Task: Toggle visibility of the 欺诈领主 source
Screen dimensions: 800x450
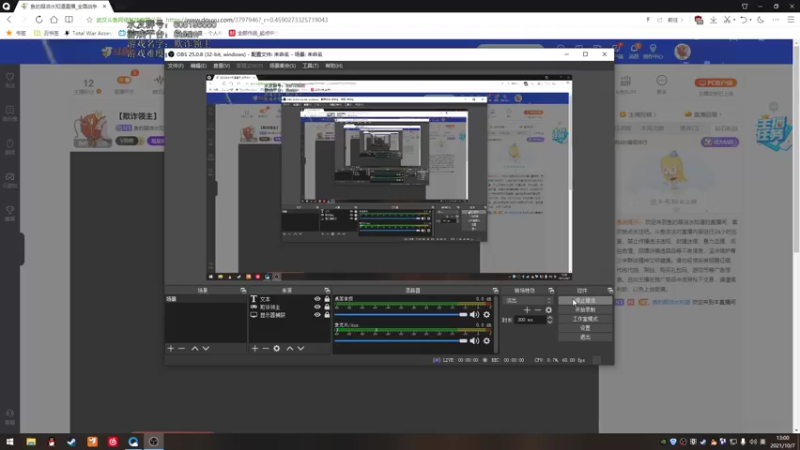Action: point(317,307)
